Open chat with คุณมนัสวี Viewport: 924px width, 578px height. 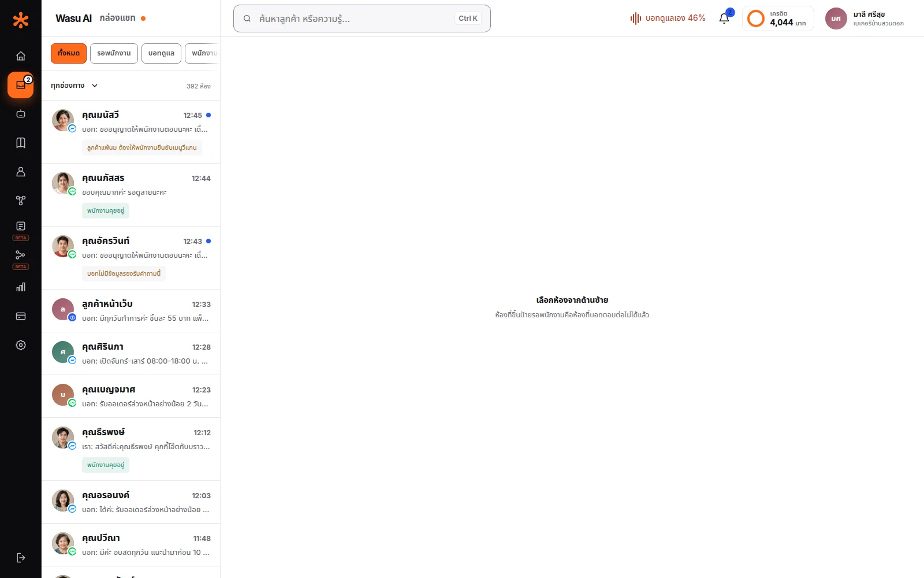(131, 132)
